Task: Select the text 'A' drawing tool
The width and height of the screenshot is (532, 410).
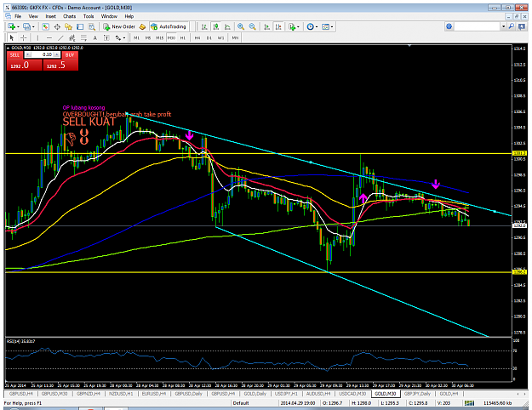Action: coord(95,37)
